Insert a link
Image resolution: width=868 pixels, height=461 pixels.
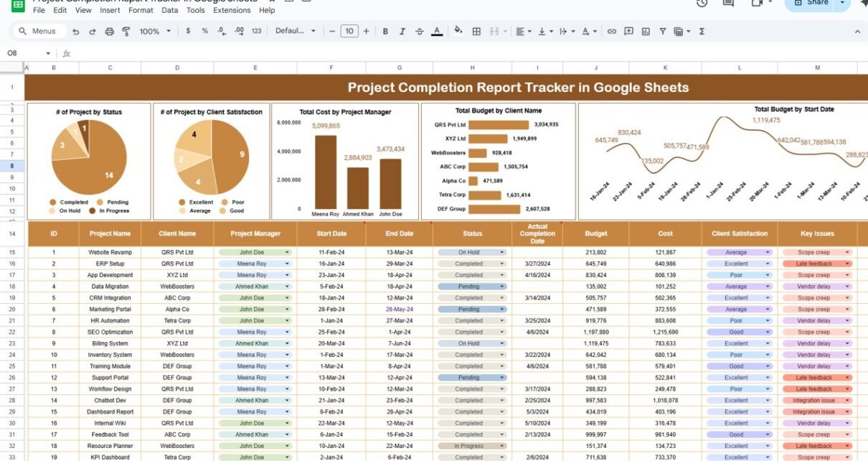[x=612, y=32]
